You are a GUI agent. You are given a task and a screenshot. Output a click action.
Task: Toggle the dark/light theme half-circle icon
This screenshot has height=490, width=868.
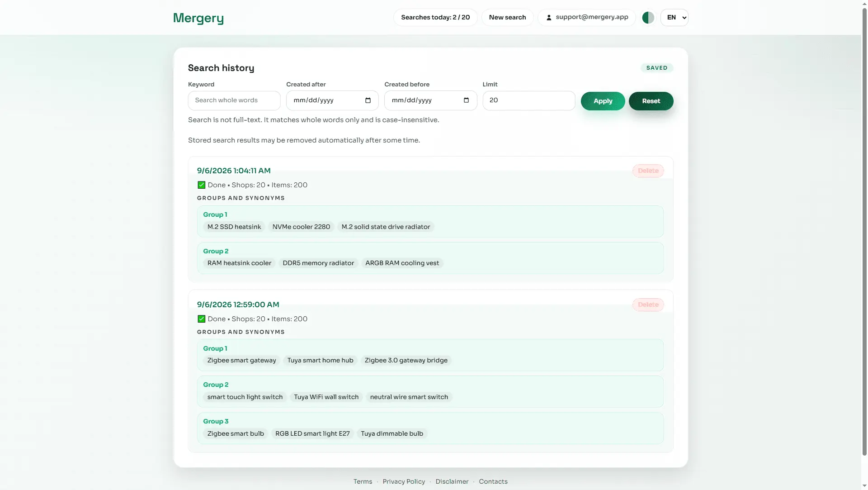click(x=648, y=18)
